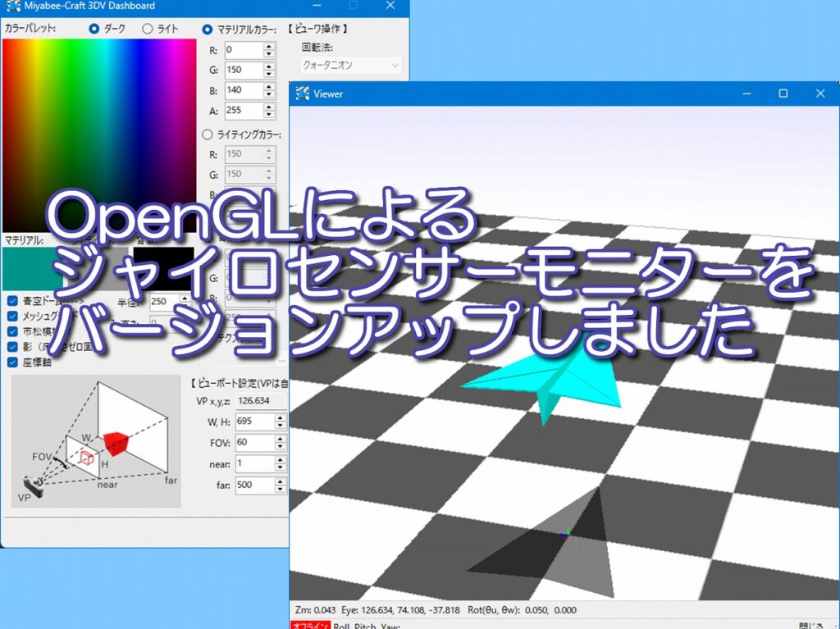The image size is (840, 629).
Task: Decrease the material G value with spinner down arrow
Action: 269,75
